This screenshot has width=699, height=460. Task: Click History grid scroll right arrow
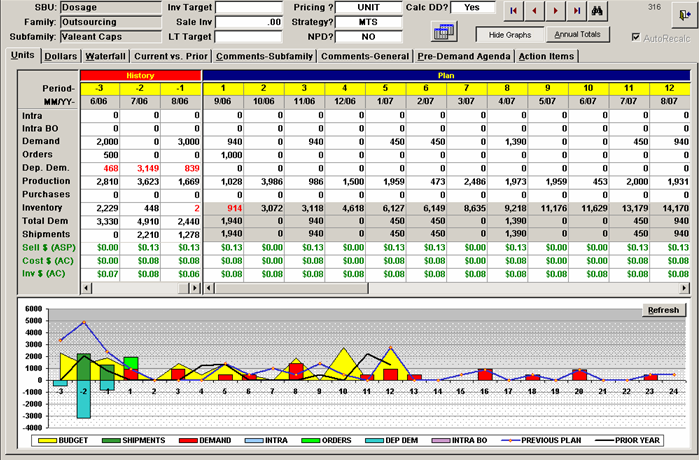[x=195, y=288]
